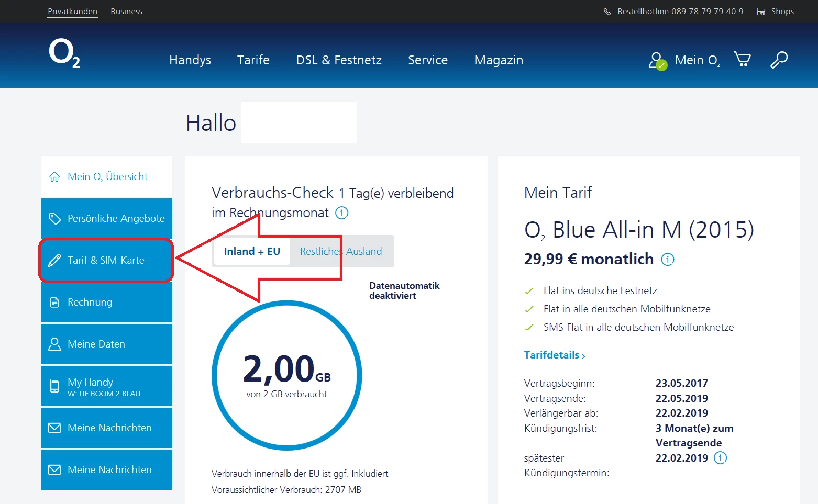The image size is (818, 504).
Task: Click 'von 2 GB verbraucht' text
Action: pos(286,394)
